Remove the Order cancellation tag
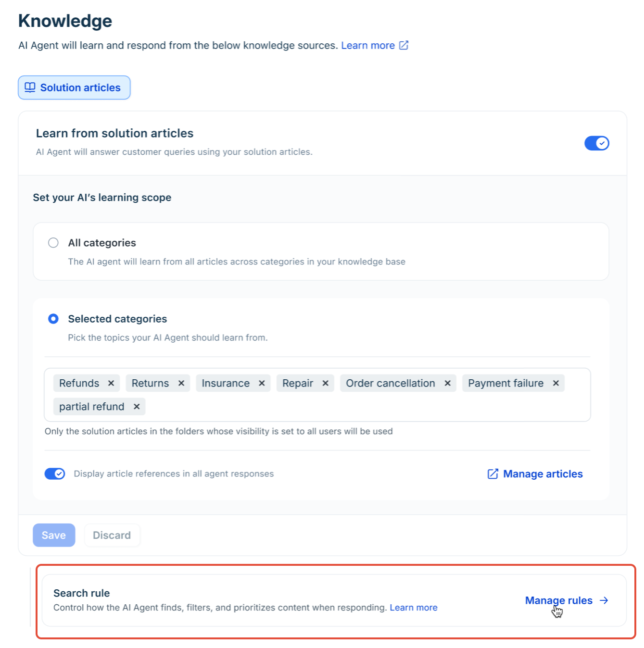 pyautogui.click(x=447, y=383)
